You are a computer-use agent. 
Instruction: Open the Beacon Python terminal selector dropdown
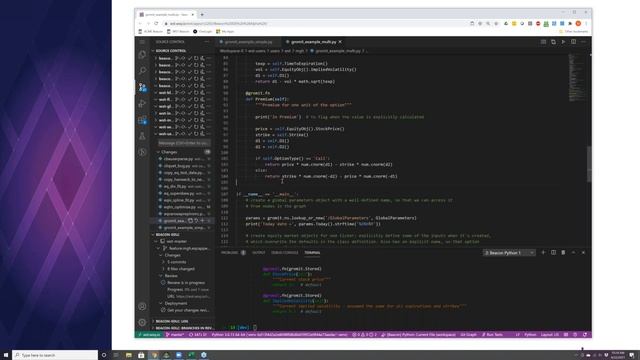pyautogui.click(x=509, y=253)
